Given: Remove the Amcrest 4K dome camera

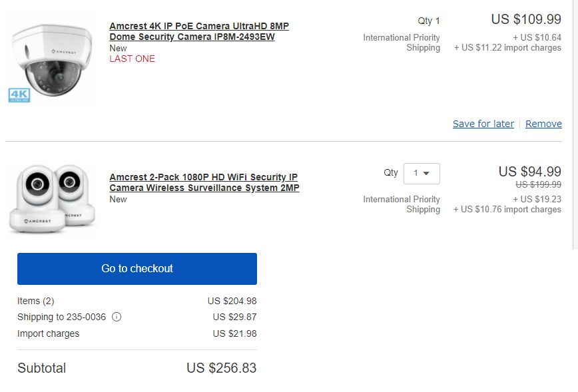Looking at the screenshot, I should click(543, 124).
